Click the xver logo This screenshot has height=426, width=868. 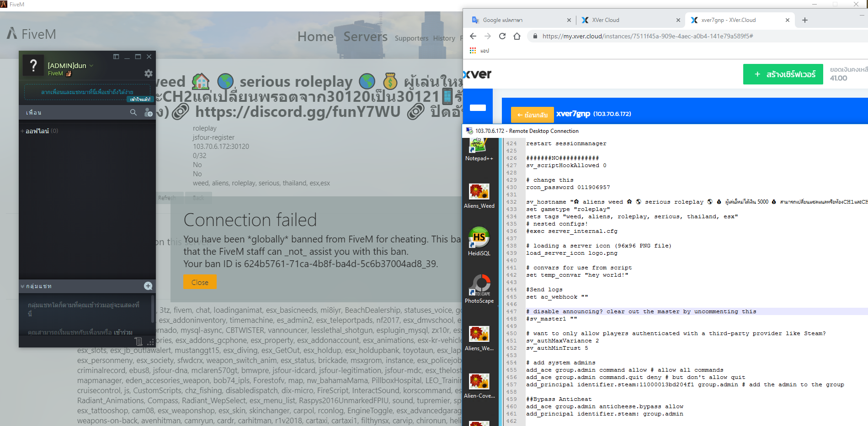(477, 74)
